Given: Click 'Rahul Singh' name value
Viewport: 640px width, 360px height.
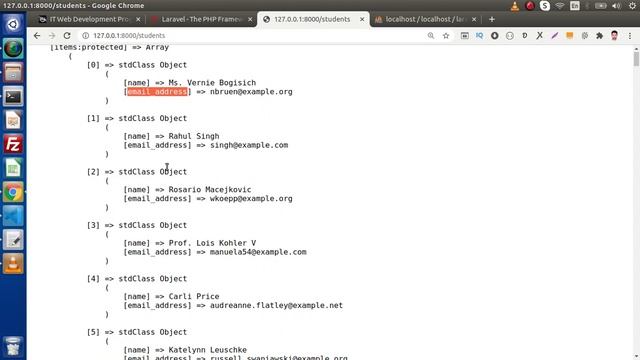Looking at the screenshot, I should (194, 136).
